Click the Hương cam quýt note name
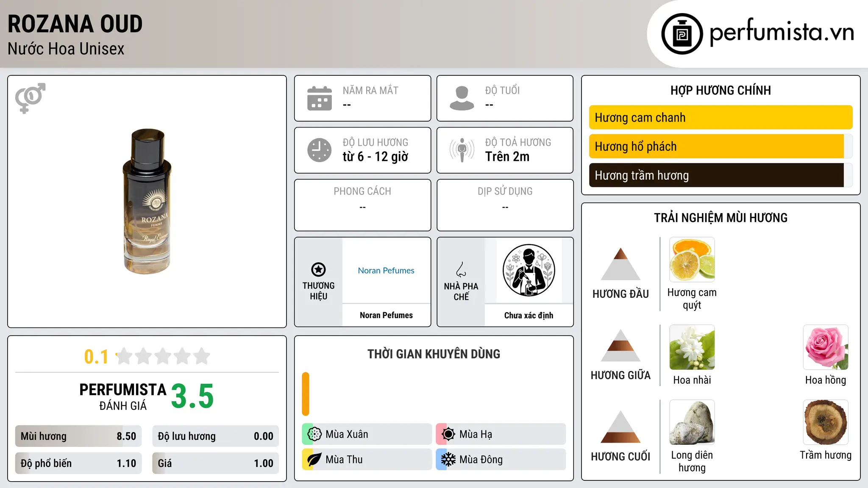The image size is (868, 488). point(692,299)
